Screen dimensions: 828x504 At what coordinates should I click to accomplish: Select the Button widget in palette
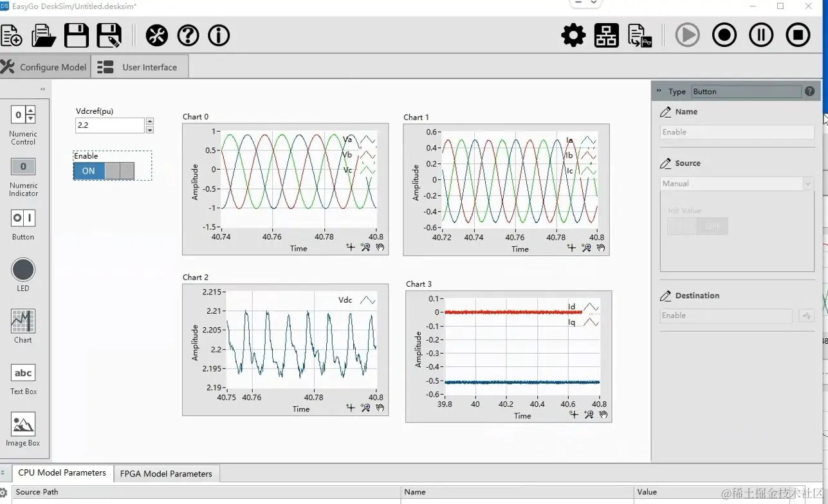(23, 224)
